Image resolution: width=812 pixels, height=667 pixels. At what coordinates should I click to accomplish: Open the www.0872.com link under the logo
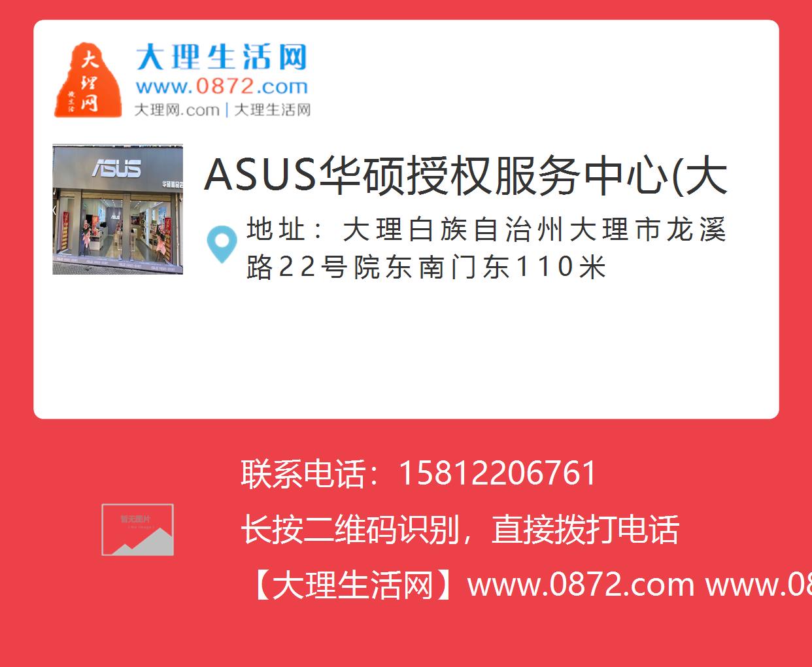(222, 86)
